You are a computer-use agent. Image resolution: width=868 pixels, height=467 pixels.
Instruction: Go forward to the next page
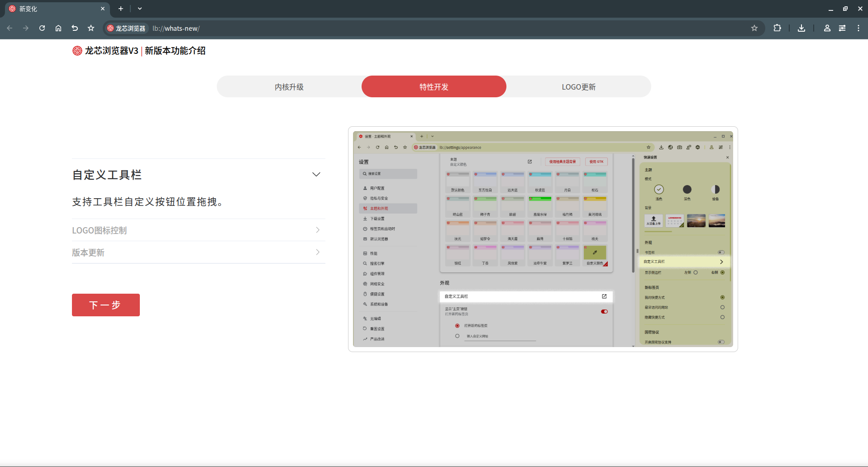26,28
